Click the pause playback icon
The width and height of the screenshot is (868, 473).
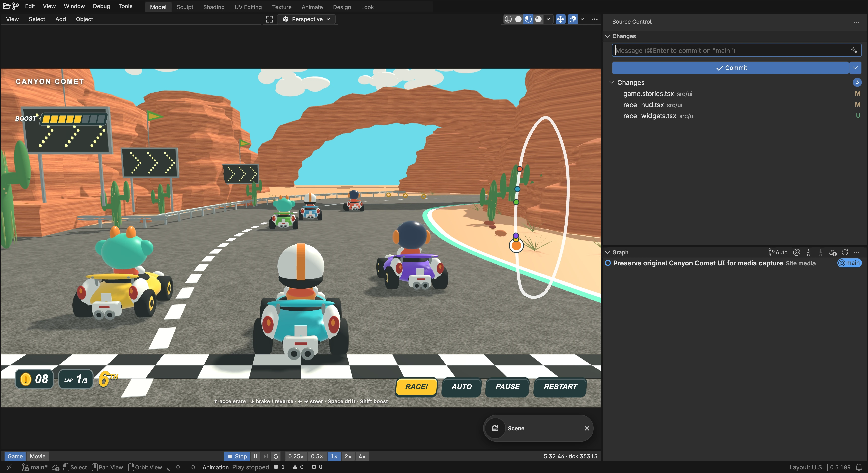click(256, 456)
